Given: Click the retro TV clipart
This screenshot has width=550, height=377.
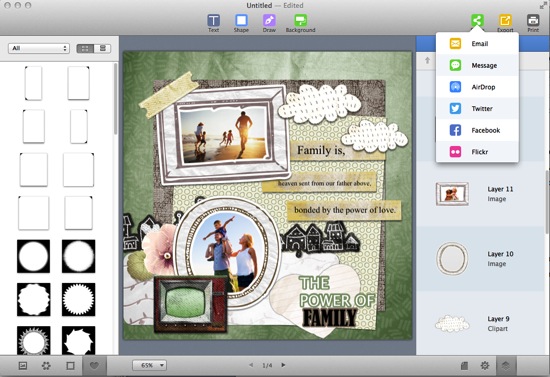Looking at the screenshot, I should [x=190, y=304].
